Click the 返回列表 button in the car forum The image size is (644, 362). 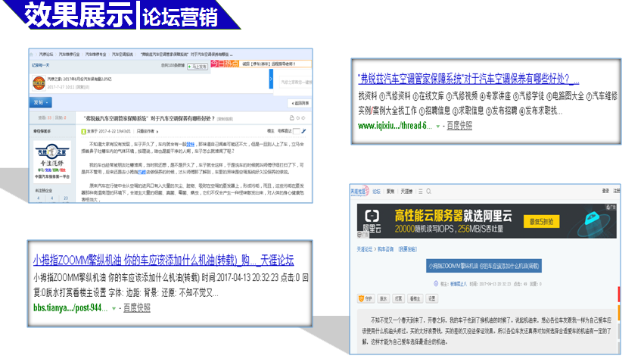pos(300,103)
